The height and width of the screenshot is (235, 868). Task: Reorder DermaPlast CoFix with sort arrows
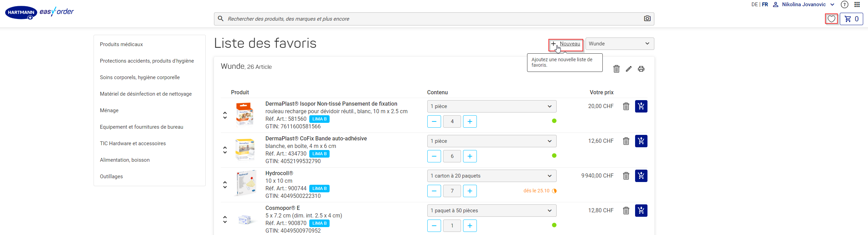click(x=225, y=150)
